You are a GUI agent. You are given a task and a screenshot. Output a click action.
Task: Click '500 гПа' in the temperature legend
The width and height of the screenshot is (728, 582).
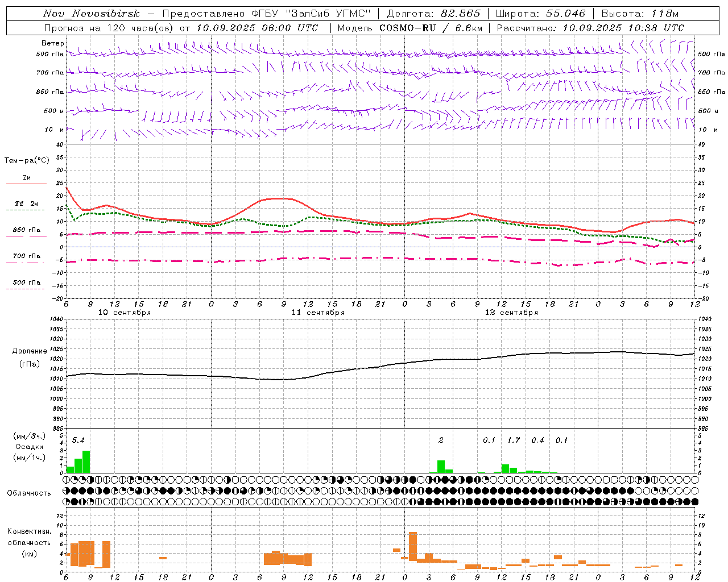coord(26,282)
